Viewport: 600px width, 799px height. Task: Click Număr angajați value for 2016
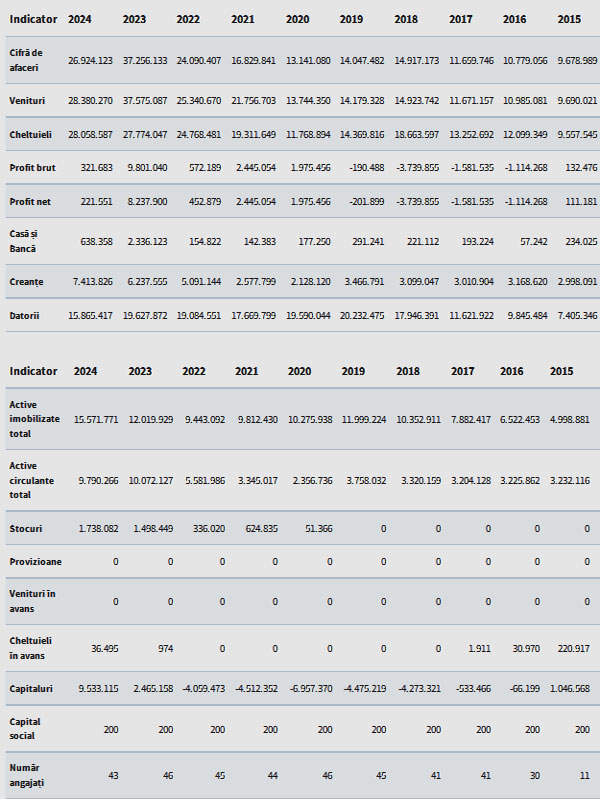(x=534, y=776)
